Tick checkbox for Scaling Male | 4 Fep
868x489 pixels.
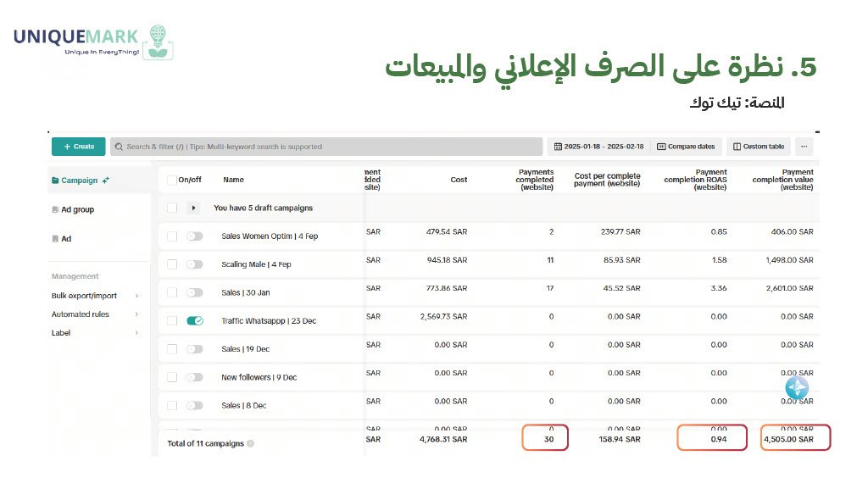click(x=172, y=264)
